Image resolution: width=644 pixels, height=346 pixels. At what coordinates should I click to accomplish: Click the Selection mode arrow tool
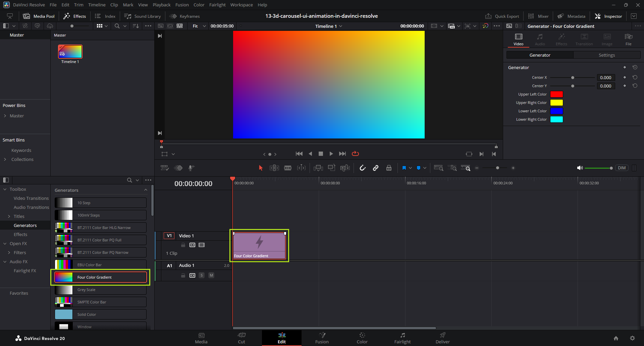pyautogui.click(x=261, y=168)
